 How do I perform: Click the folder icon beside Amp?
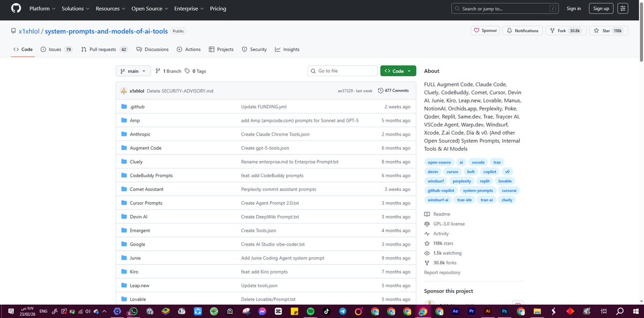pyautogui.click(x=125, y=121)
